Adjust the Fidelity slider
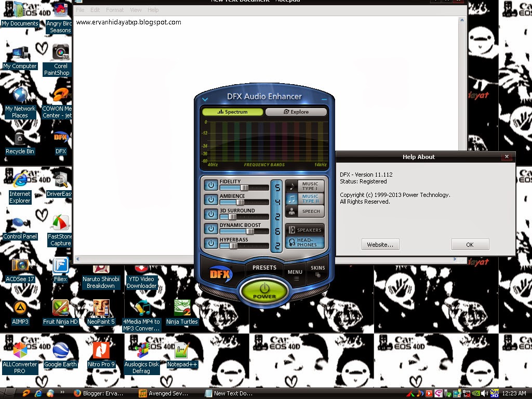The height and width of the screenshot is (399, 532). [244, 188]
